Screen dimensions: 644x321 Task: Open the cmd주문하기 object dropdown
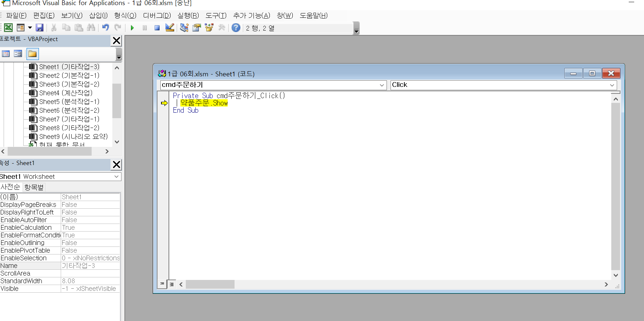(x=382, y=85)
